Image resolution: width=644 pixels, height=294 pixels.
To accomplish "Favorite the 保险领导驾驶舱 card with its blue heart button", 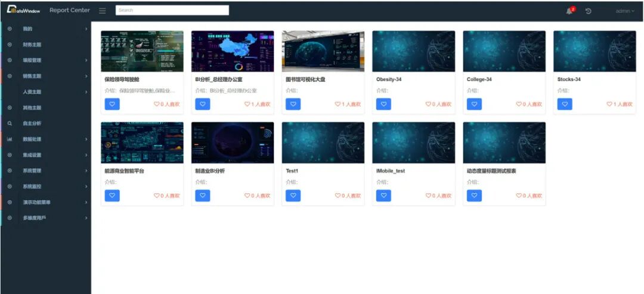I will tap(112, 104).
